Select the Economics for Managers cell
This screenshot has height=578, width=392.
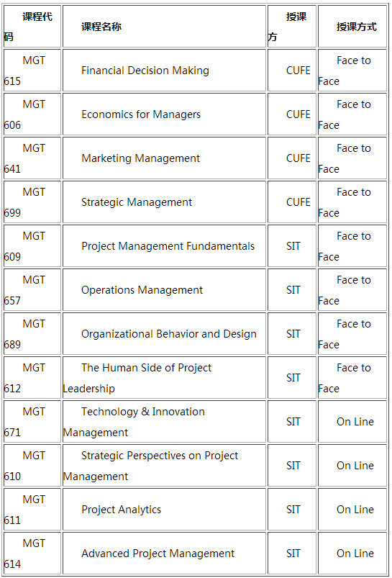164,114
